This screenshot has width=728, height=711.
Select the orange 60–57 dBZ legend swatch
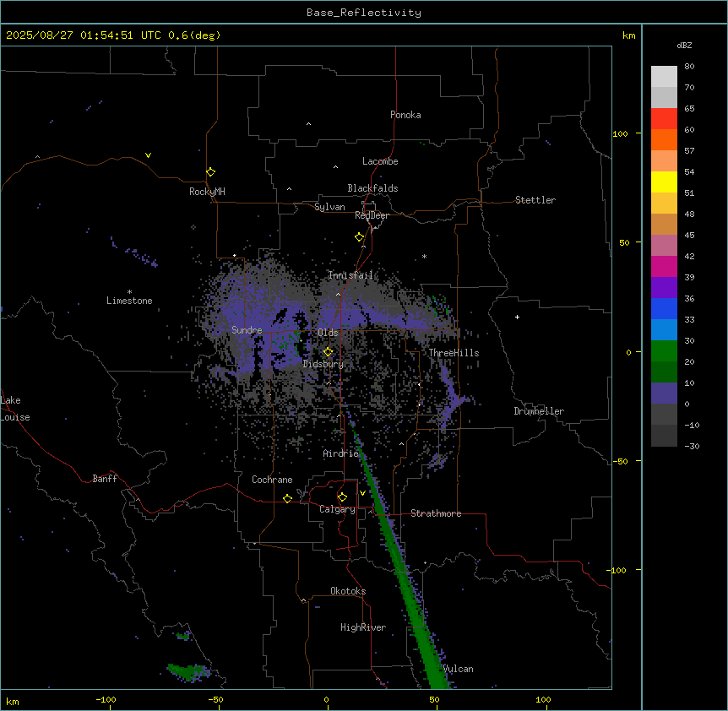[664, 139]
